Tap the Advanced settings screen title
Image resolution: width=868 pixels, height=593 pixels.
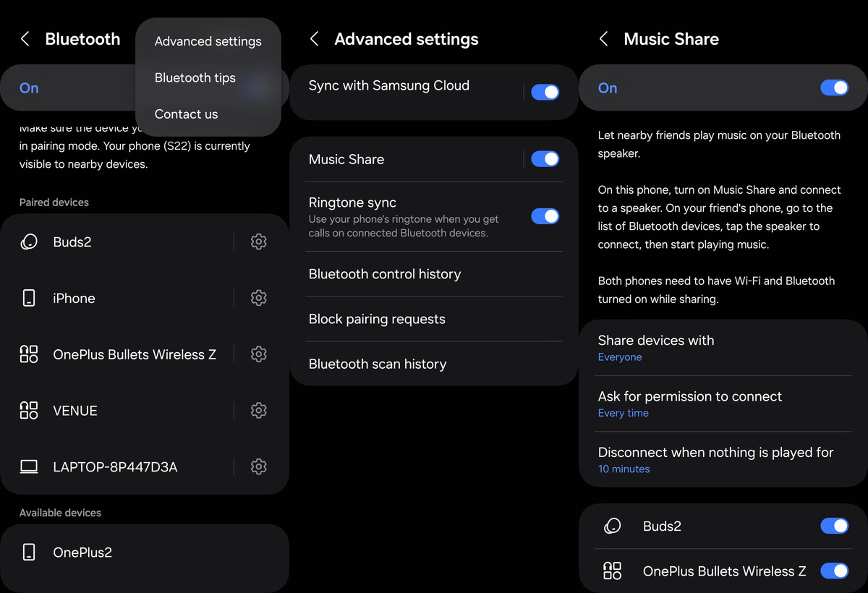coord(407,39)
